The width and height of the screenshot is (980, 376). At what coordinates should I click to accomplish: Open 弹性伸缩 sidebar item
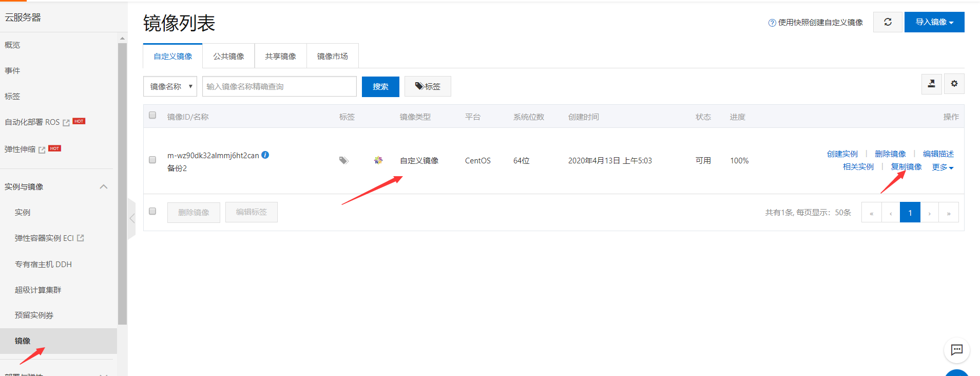pyautogui.click(x=20, y=149)
